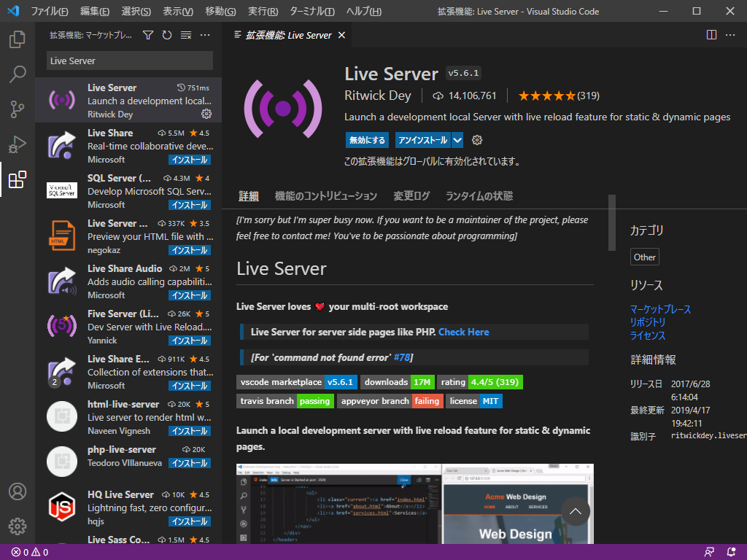Click the Check Here link for PHP pages
The height and width of the screenshot is (560, 747).
tap(463, 331)
